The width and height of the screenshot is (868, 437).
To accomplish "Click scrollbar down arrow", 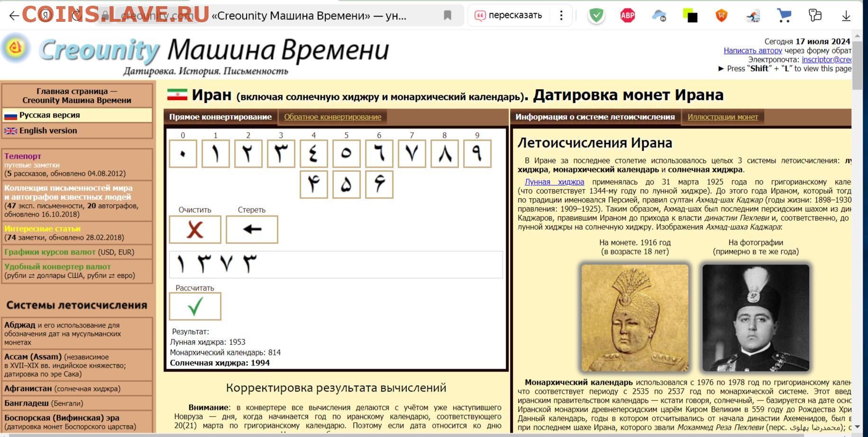I will coord(857,427).
